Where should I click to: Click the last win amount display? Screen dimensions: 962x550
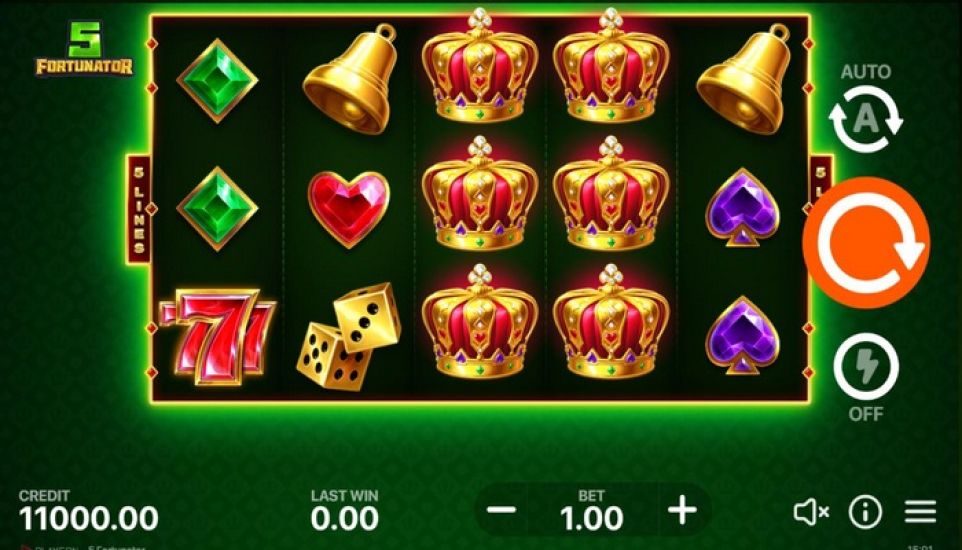click(x=345, y=511)
